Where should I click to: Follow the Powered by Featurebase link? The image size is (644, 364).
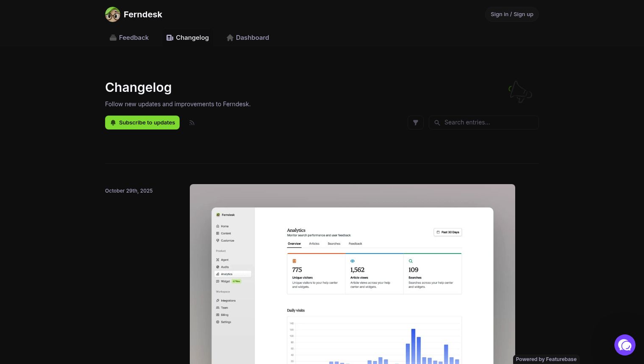546,359
